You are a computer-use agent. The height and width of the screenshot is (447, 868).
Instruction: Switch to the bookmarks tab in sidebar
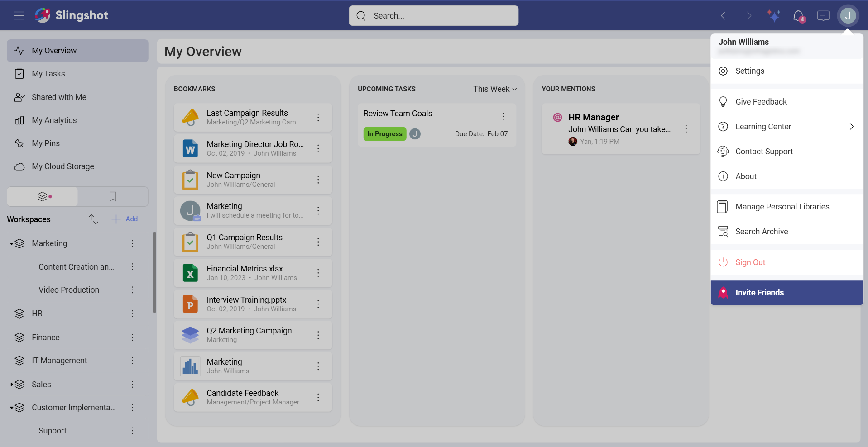113,197
